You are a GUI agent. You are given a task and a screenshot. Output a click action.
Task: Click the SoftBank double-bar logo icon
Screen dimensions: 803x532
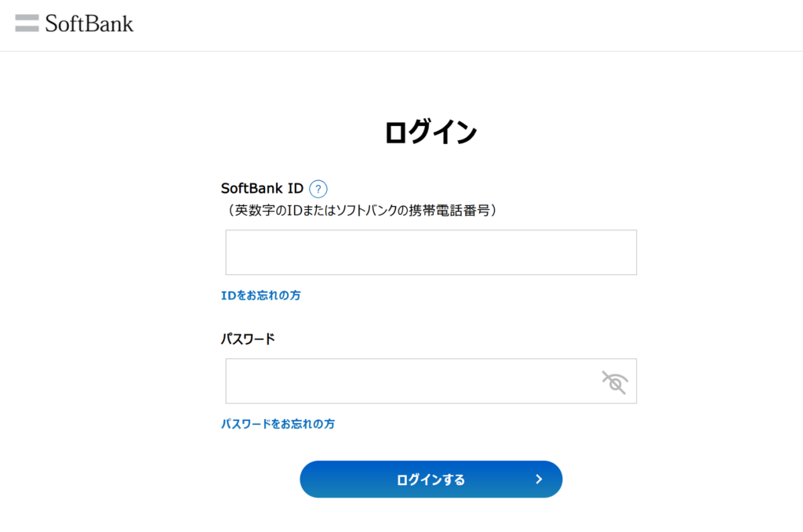(27, 24)
